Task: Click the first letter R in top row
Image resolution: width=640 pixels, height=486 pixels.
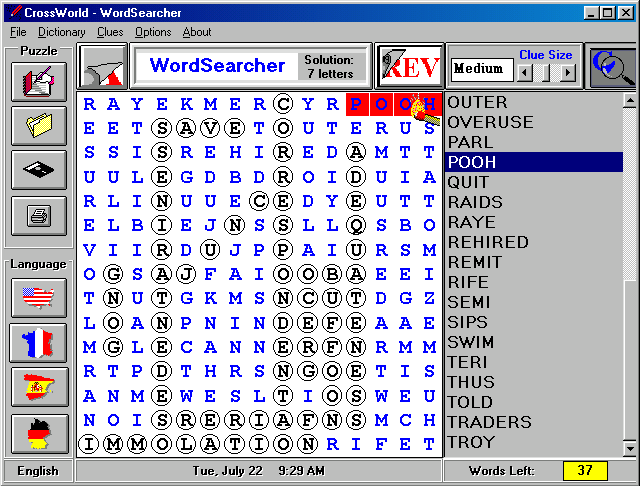Action: coord(89,104)
